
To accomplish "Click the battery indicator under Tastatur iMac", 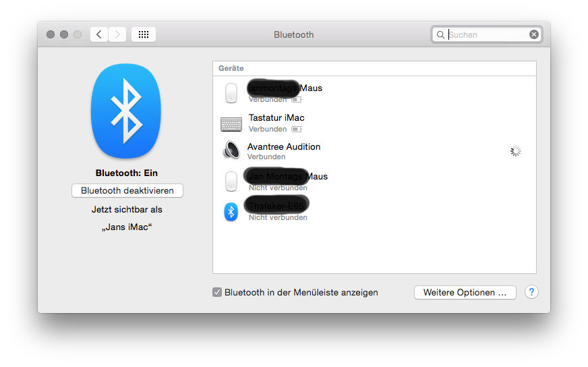I will [x=297, y=129].
